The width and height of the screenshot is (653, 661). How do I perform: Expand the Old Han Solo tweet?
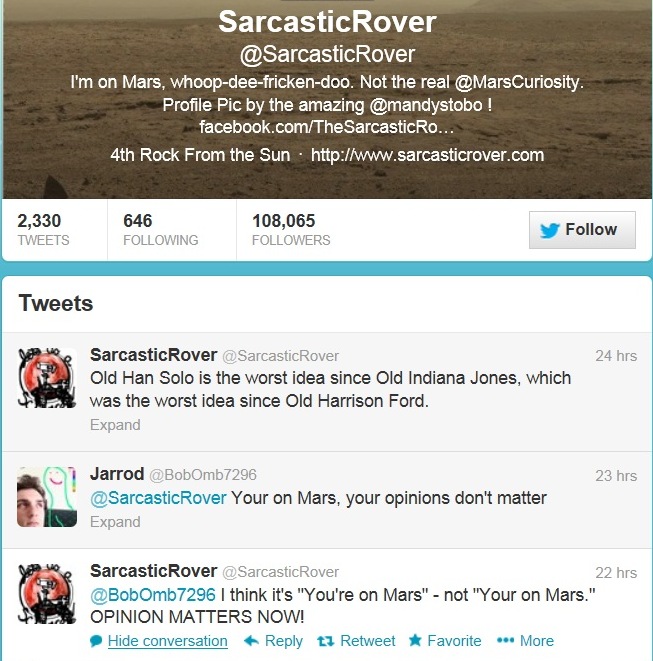click(x=115, y=425)
